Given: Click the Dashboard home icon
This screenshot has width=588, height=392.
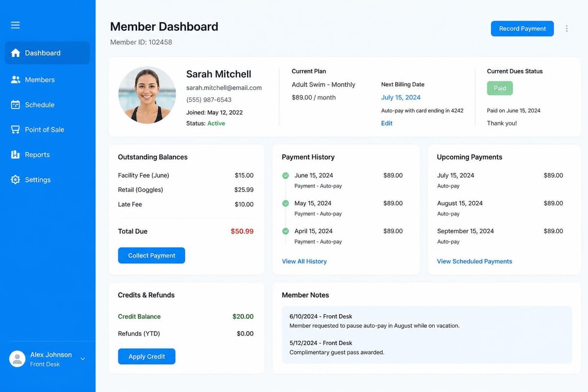Looking at the screenshot, I should tap(15, 53).
